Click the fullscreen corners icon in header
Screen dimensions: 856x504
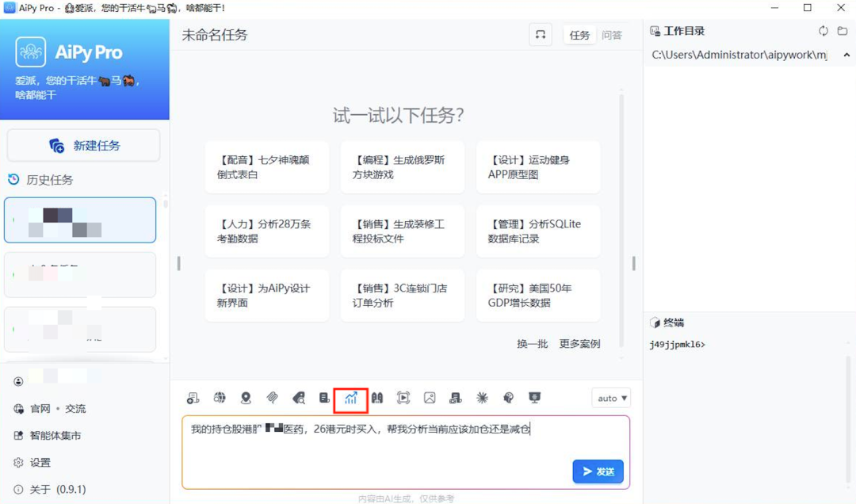541,35
